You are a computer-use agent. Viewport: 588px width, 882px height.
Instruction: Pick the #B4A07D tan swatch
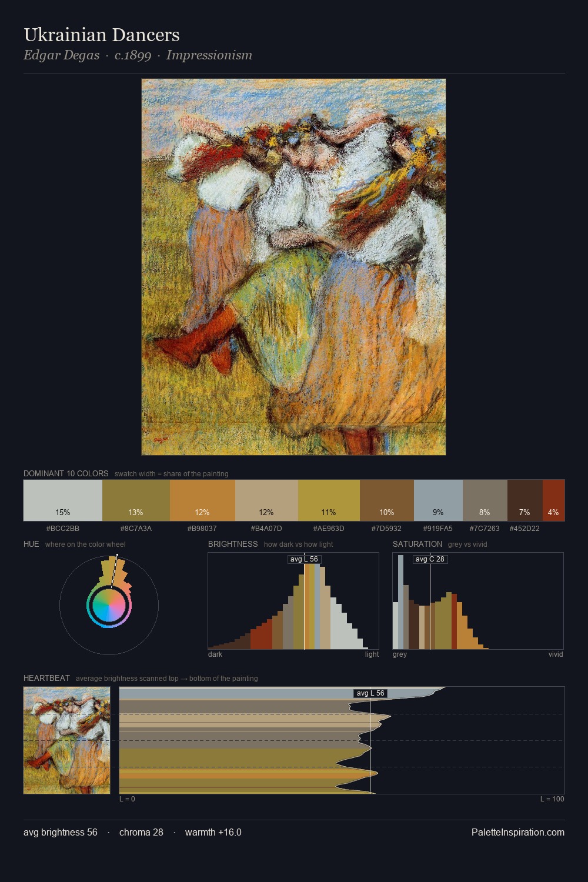click(266, 500)
